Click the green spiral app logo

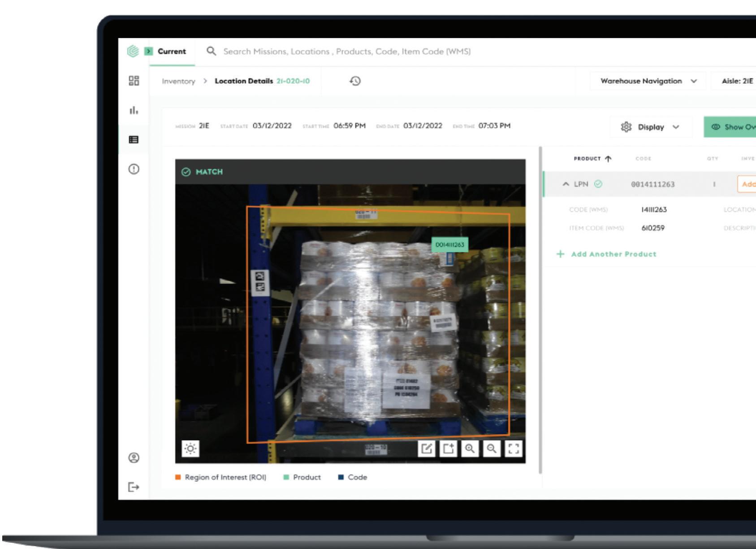pos(133,51)
